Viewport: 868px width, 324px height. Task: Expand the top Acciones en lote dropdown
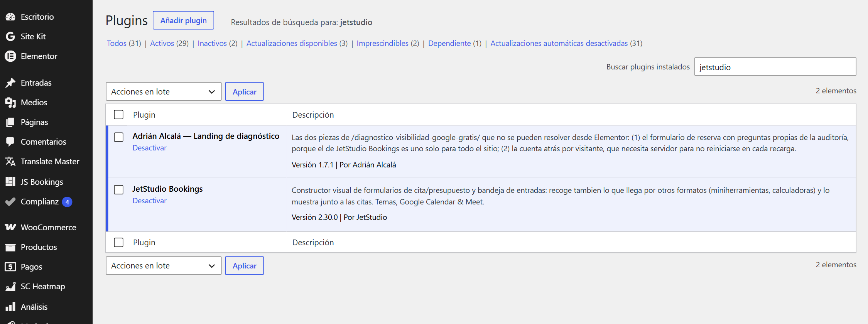click(x=164, y=91)
